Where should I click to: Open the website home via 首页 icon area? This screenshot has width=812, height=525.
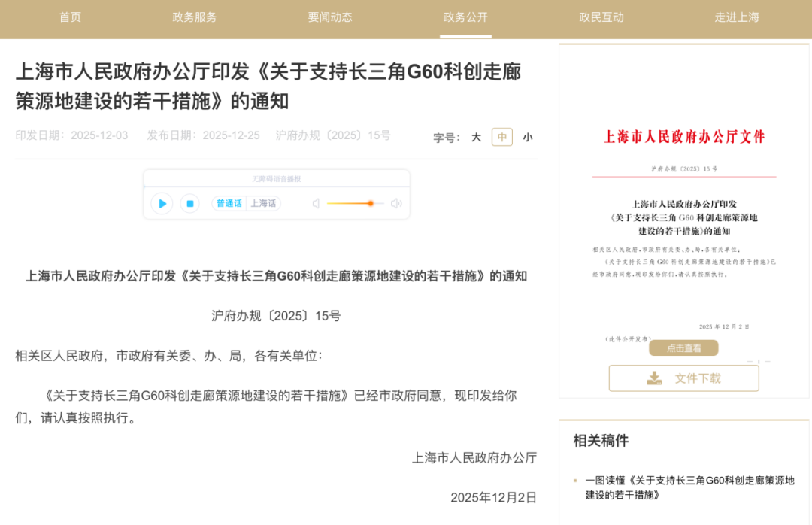coord(70,17)
